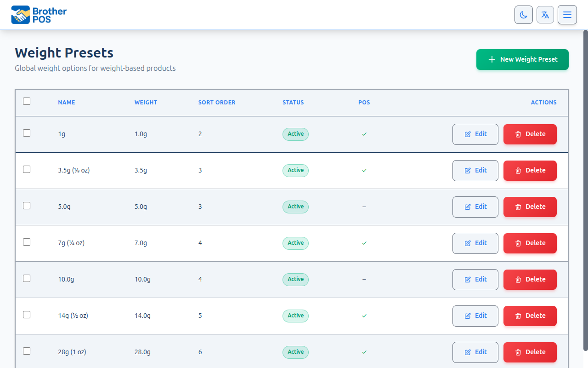Select the pencil icon in the 1g row Edit button
The height and width of the screenshot is (368, 588).
pyautogui.click(x=467, y=134)
